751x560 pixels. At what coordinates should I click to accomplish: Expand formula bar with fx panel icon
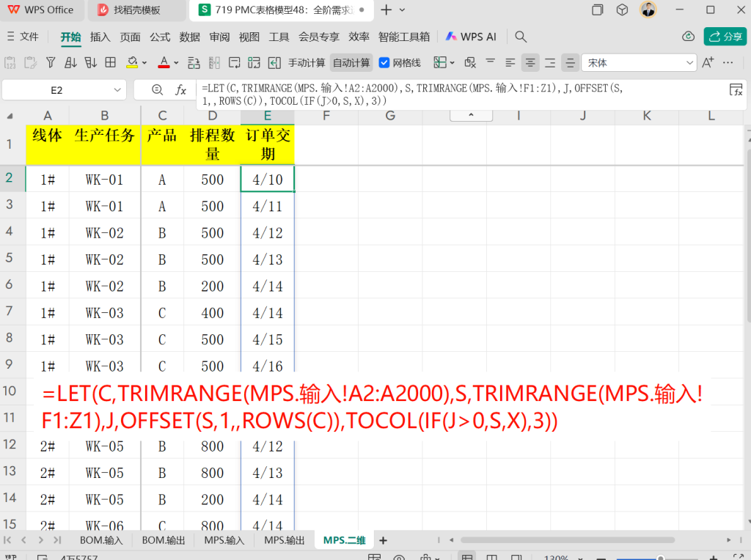pos(736,89)
